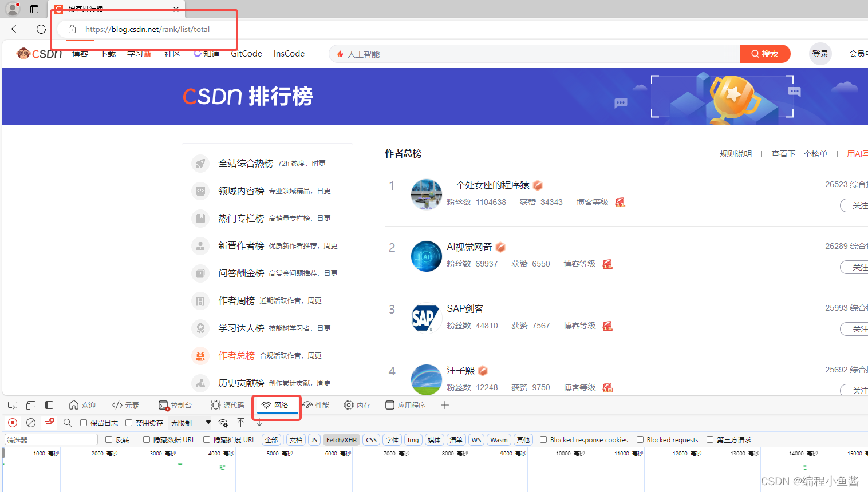Click the record network log icon

click(x=13, y=423)
